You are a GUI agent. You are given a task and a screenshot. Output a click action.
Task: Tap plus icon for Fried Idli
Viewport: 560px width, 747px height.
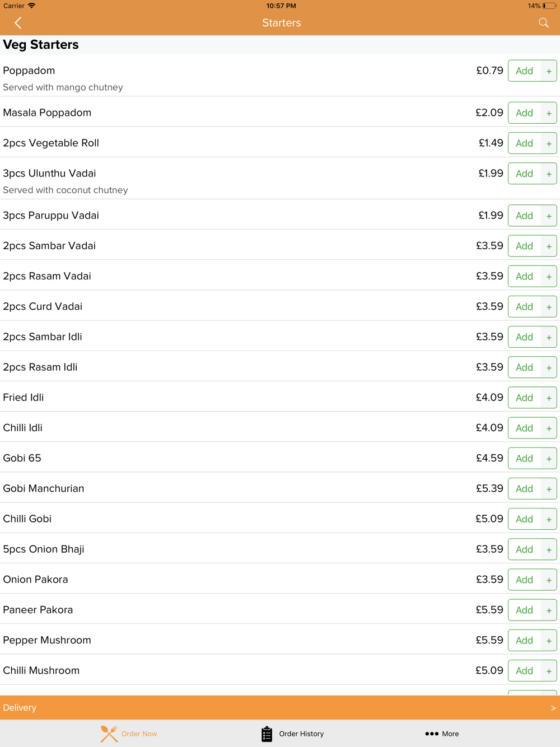point(549,398)
